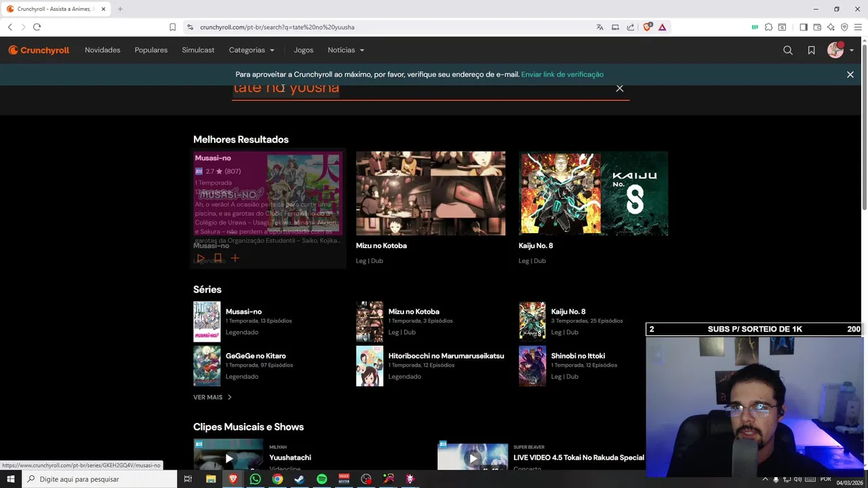Image resolution: width=868 pixels, height=488 pixels.
Task: Click the browser address bar URL
Action: pyautogui.click(x=277, y=27)
